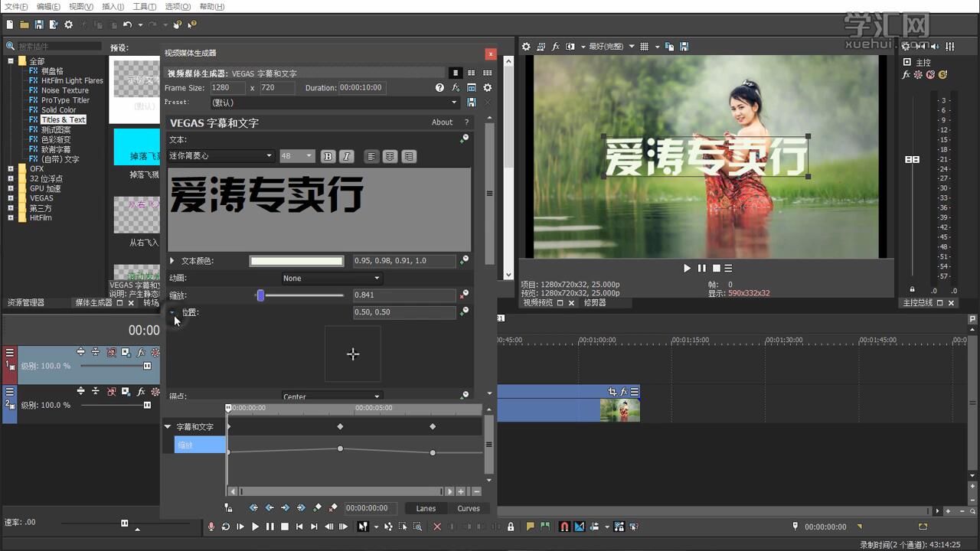Open the generator settings gear

coord(487,88)
